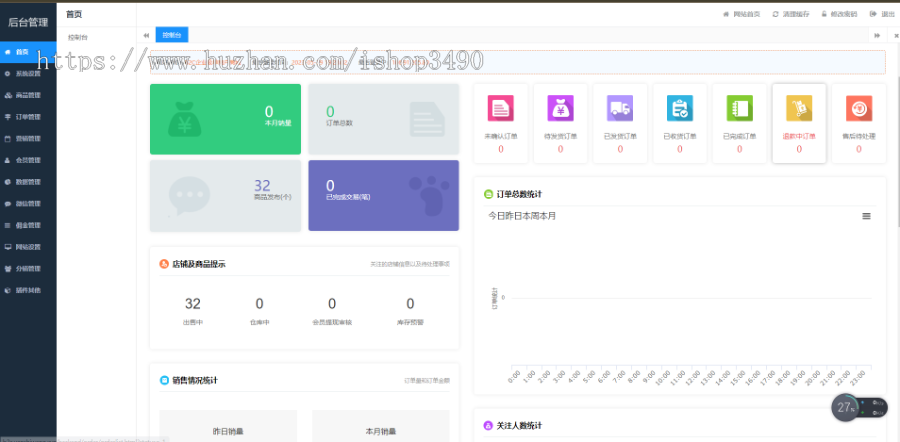Click 清理缓存 refresh link
This screenshot has width=900, height=442.
[x=791, y=14]
